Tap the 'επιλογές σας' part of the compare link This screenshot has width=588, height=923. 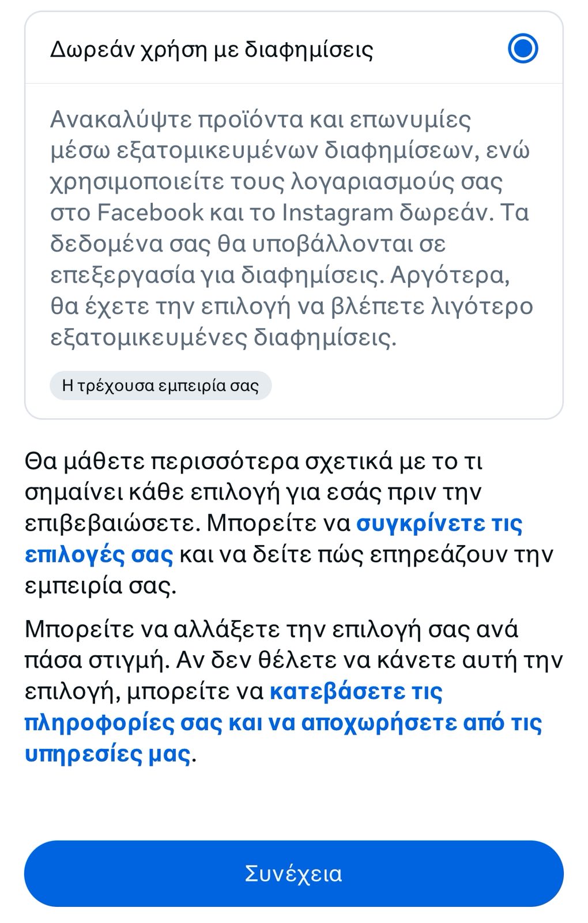coord(99,554)
